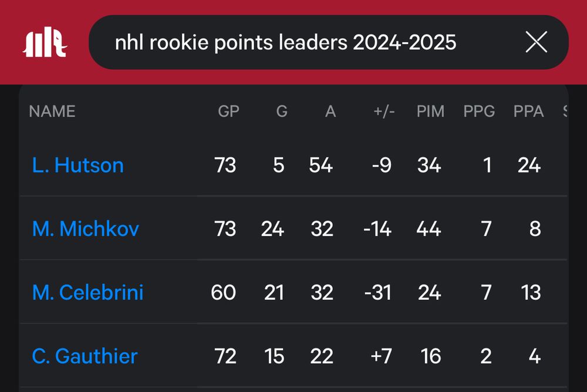Image resolution: width=587 pixels, height=392 pixels.
Task: Sort by the PPG column header
Action: pyautogui.click(x=479, y=111)
